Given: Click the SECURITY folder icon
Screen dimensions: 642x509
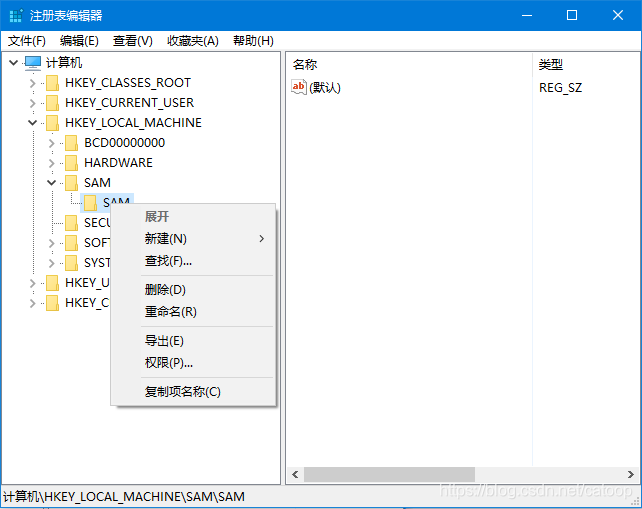Looking at the screenshot, I should click(71, 223).
